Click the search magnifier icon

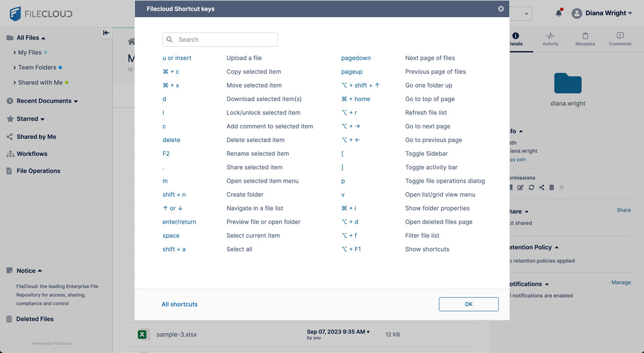(x=170, y=40)
